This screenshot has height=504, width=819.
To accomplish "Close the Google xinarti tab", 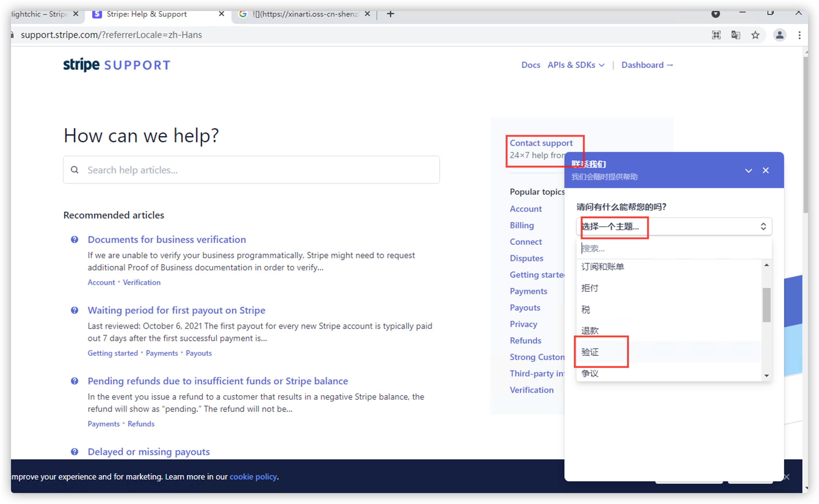I will pyautogui.click(x=367, y=14).
